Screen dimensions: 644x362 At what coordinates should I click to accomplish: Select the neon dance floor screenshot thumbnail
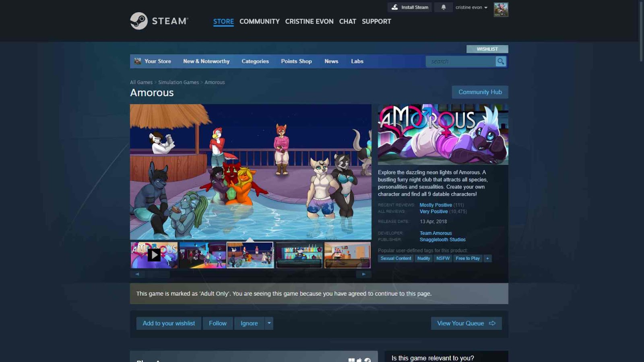[x=202, y=255]
